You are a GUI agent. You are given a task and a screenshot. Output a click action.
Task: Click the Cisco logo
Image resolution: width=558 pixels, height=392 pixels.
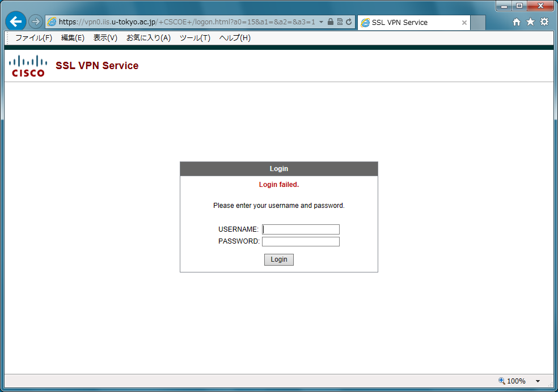pyautogui.click(x=28, y=66)
